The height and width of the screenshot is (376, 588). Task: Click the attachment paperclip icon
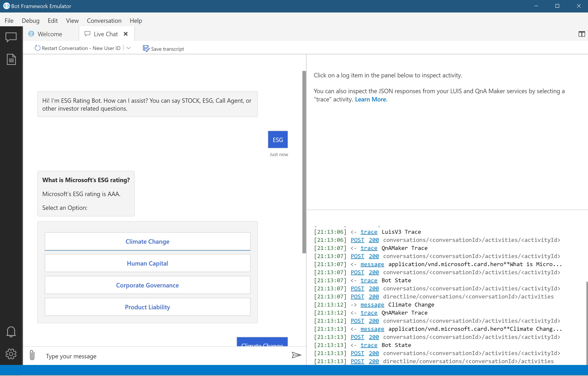(32, 355)
